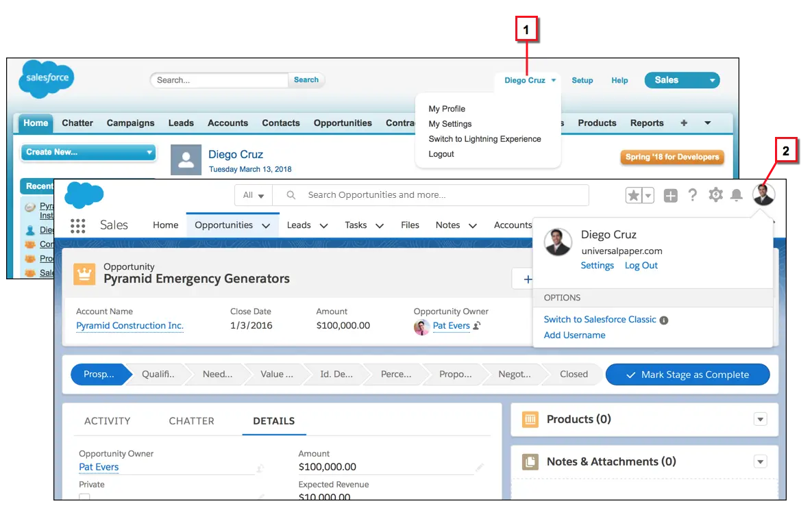Expand the Leads tab chevron
Image resolution: width=812 pixels, height=521 pixels.
point(323,226)
